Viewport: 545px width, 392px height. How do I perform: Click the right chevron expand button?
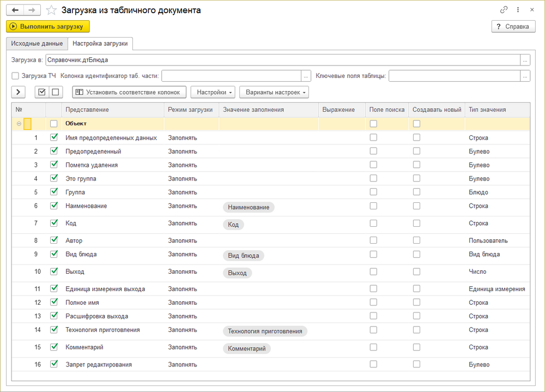coord(18,92)
